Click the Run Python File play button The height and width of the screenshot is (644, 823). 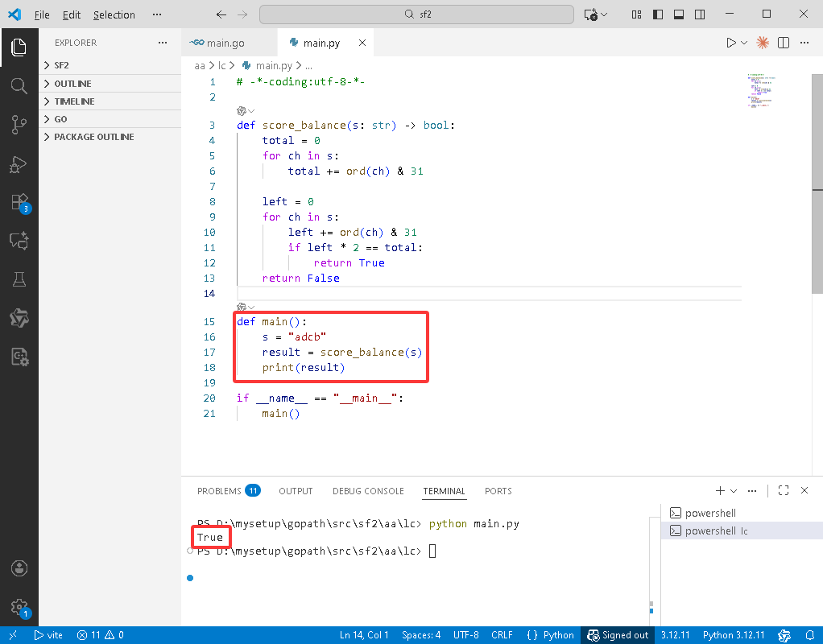tap(730, 43)
